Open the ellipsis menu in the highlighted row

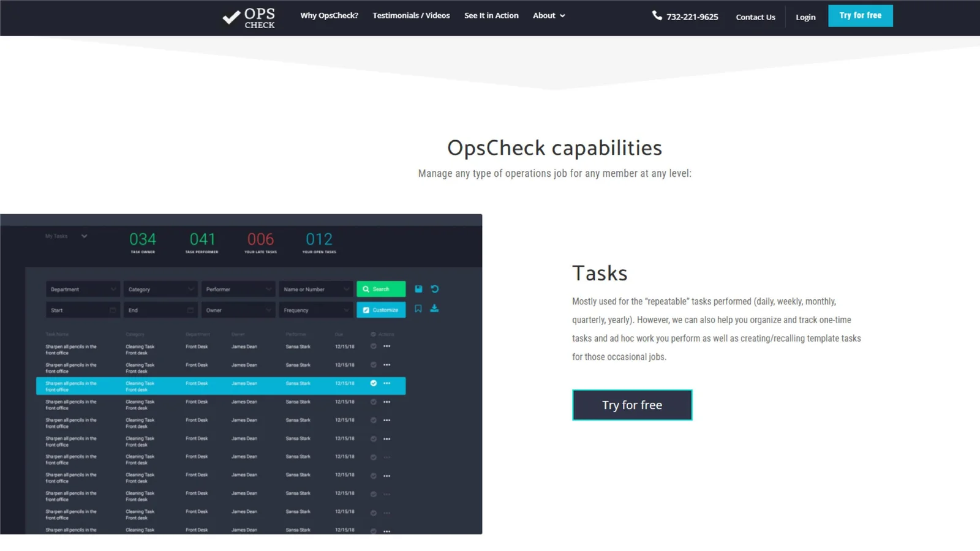pos(387,383)
